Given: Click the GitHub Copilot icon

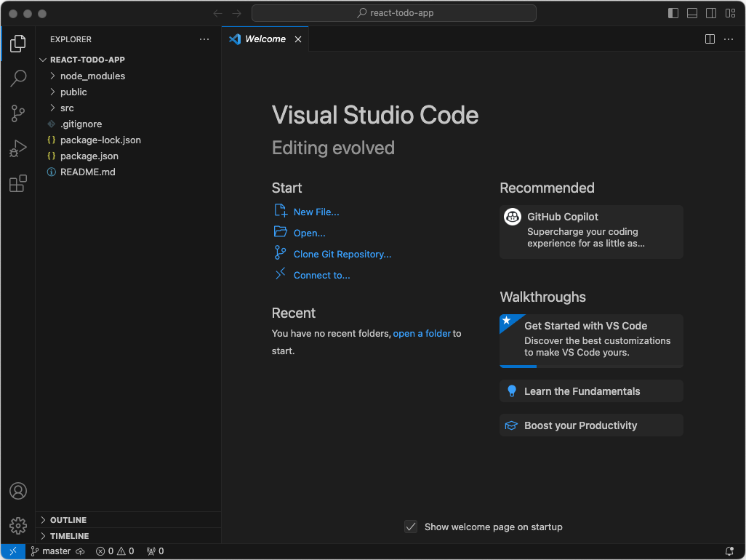Looking at the screenshot, I should [x=513, y=217].
